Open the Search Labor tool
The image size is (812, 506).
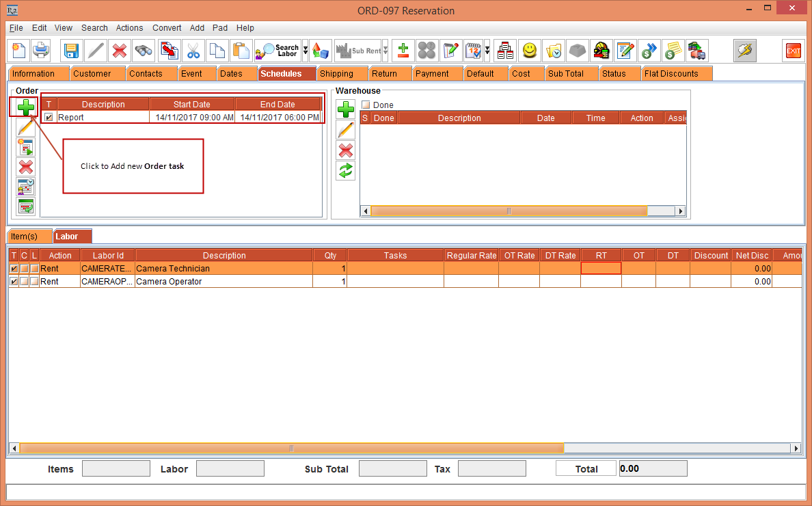tap(277, 50)
